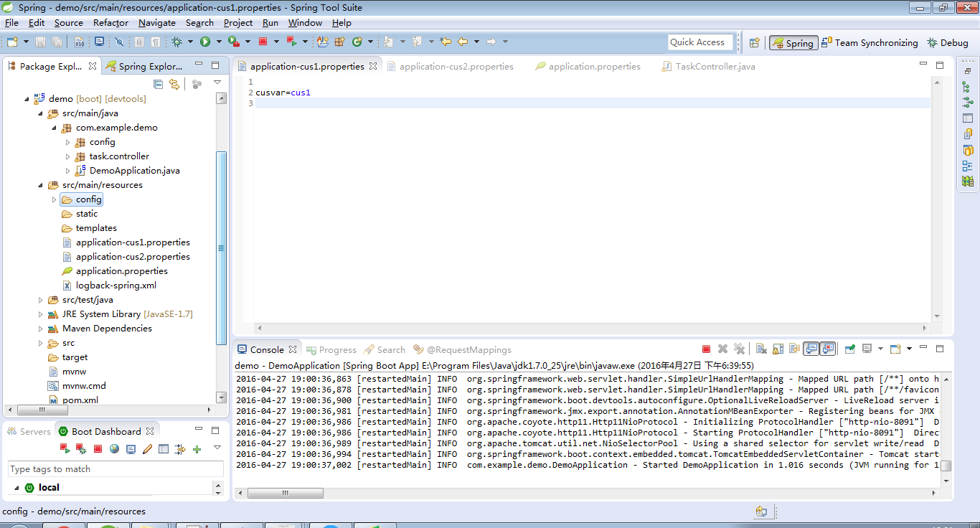Image resolution: width=980 pixels, height=528 pixels.
Task: Click the green plus icon in Boot Dashboard
Action: click(197, 449)
